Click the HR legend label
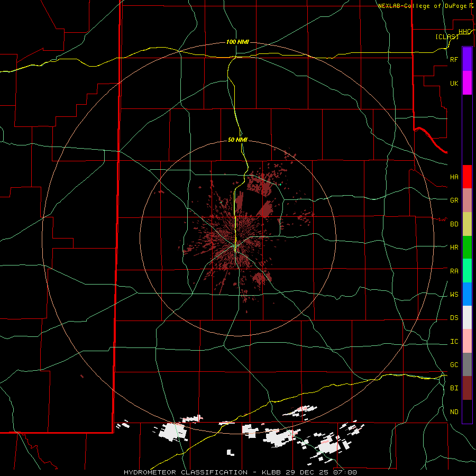This screenshot has width=476, height=476. (454, 248)
